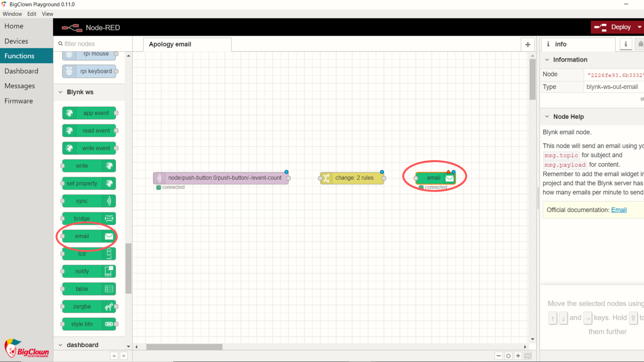Select the bridge palette node
The image size is (644, 362).
(x=89, y=219)
